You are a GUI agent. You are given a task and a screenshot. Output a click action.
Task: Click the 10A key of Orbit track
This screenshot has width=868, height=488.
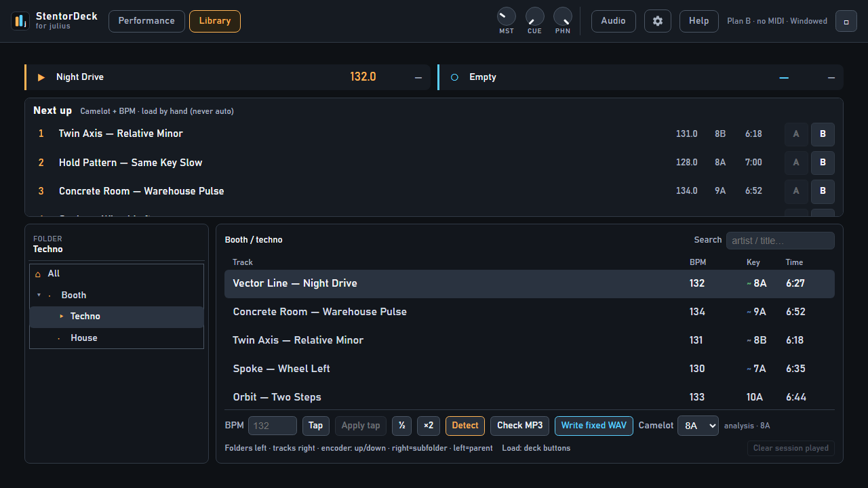pos(755,397)
